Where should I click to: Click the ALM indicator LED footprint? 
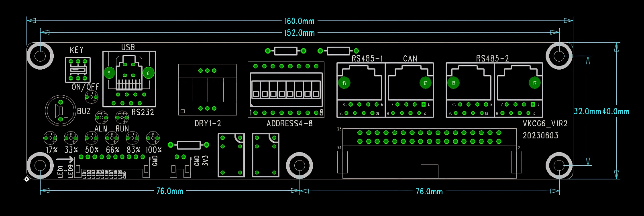(x=101, y=117)
